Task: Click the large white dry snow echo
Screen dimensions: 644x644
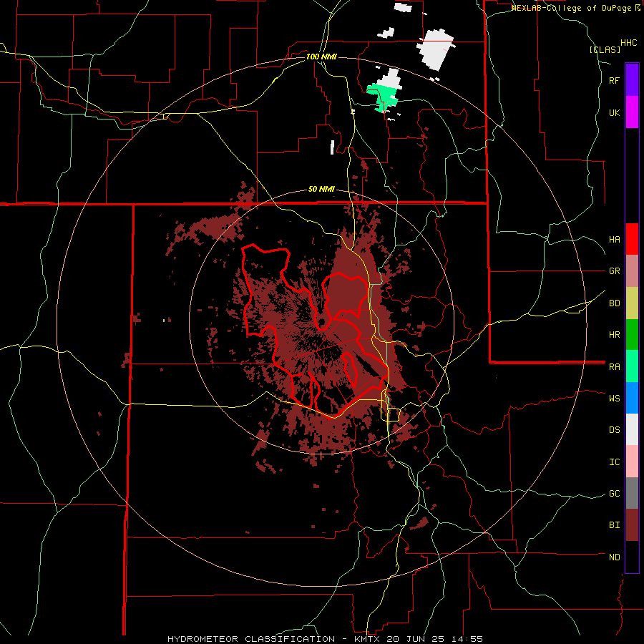Action: click(436, 49)
